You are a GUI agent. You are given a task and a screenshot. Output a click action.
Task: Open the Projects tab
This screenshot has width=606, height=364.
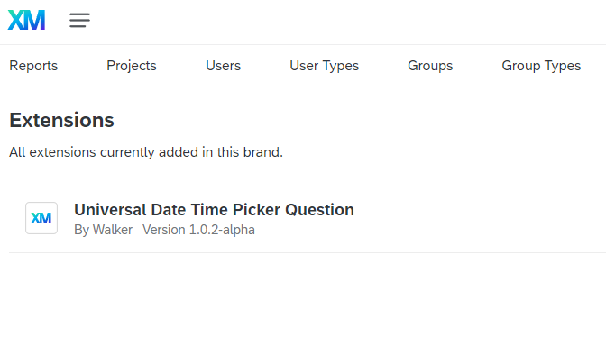coord(132,66)
